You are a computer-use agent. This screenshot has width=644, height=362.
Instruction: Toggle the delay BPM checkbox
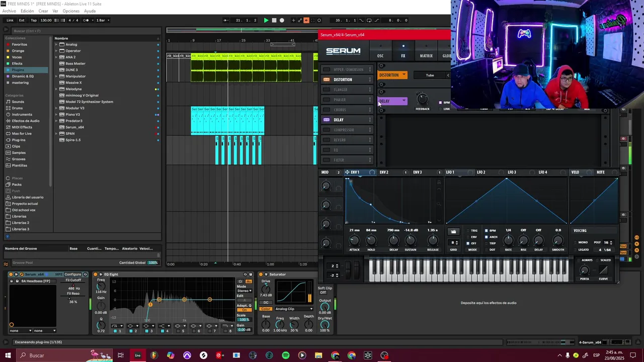440,103
